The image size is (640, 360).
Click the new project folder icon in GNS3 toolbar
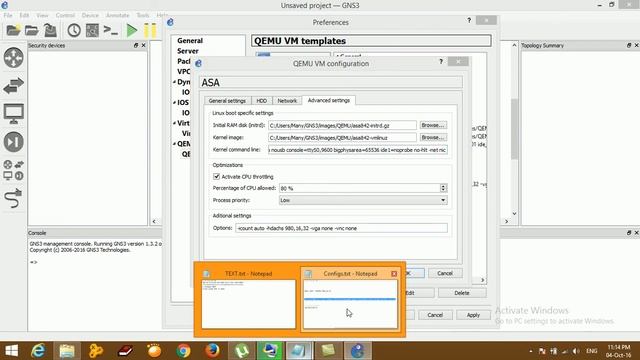13,30
